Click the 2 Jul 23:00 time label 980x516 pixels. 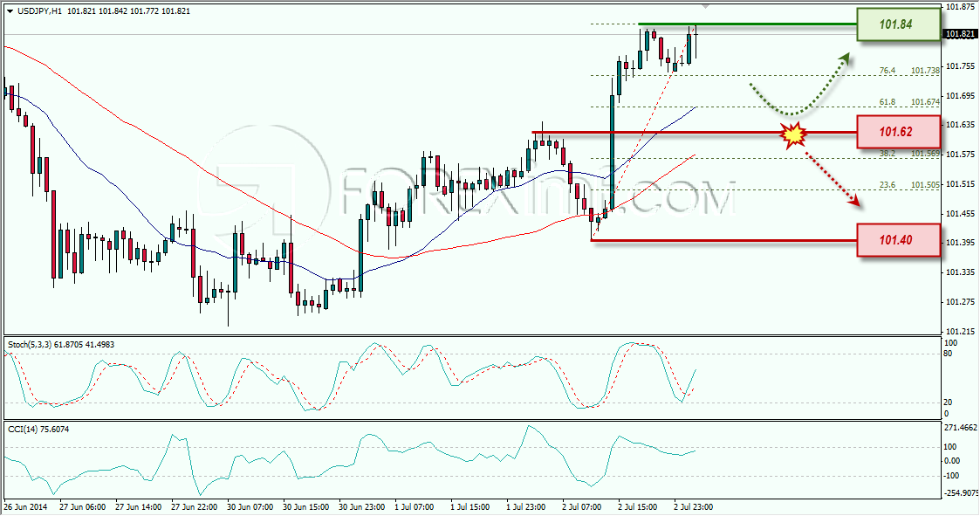pyautogui.click(x=693, y=506)
